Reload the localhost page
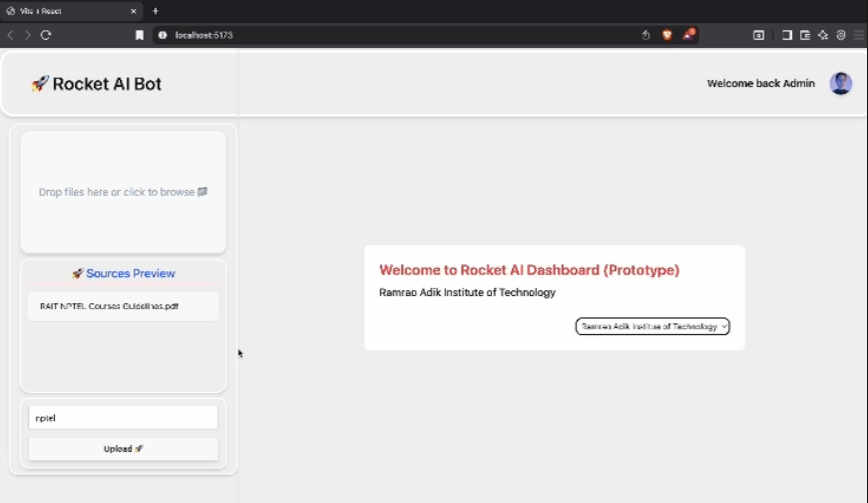The width and height of the screenshot is (868, 503). pyautogui.click(x=46, y=35)
